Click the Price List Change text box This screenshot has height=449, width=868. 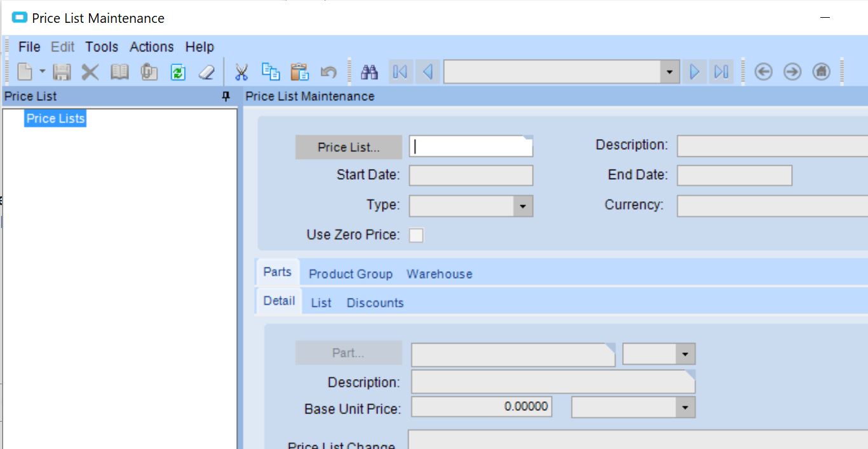pyautogui.click(x=638, y=439)
